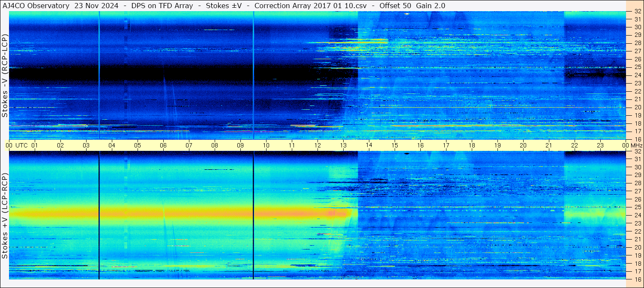Click the Offset 50 Gain 2.0 text

[412, 6]
